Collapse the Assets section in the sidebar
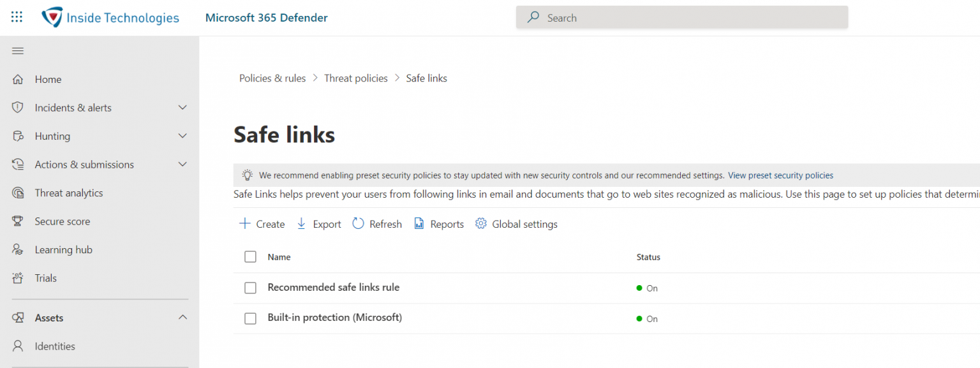This screenshot has width=980, height=368. pos(182,317)
